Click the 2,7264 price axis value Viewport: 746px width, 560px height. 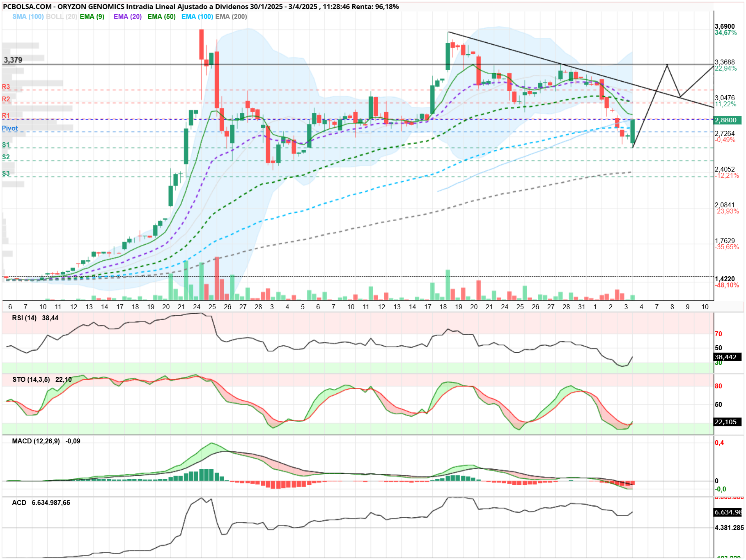tap(725, 133)
